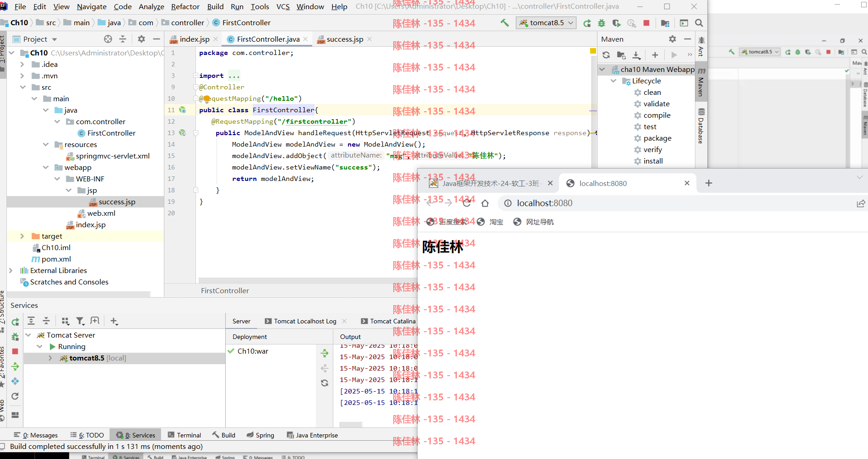Open Project panel settings gear
The width and height of the screenshot is (868, 459).
pyautogui.click(x=141, y=39)
